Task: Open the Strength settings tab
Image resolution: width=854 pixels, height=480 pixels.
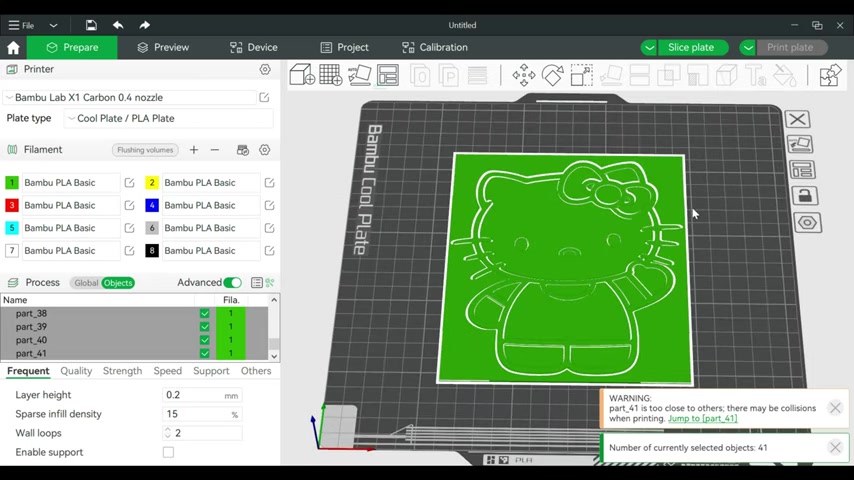Action: click(x=123, y=370)
